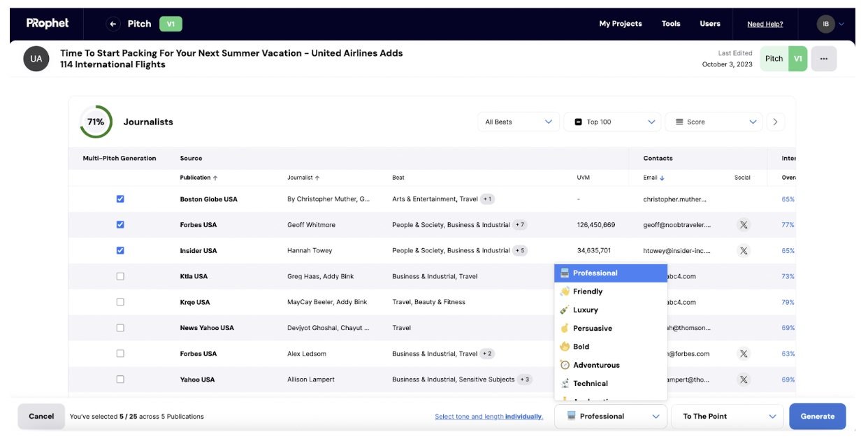Viewport: 868px width, 446px height.
Task: Expand the +7 beats badge for Geoff Whitmore
Action: pyautogui.click(x=520, y=225)
